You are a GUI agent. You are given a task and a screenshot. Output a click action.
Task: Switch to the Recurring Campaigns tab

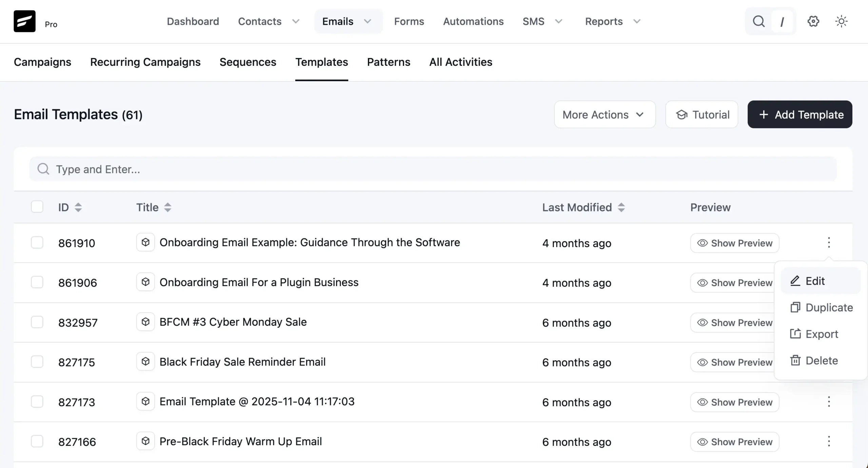pyautogui.click(x=145, y=62)
